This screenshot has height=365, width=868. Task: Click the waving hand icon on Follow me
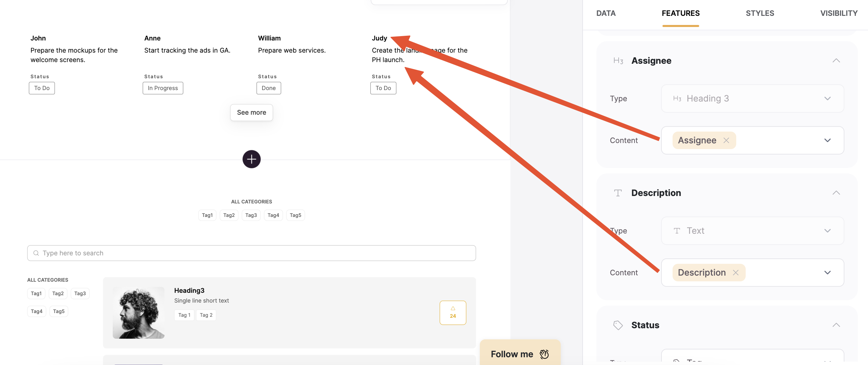[x=544, y=354]
